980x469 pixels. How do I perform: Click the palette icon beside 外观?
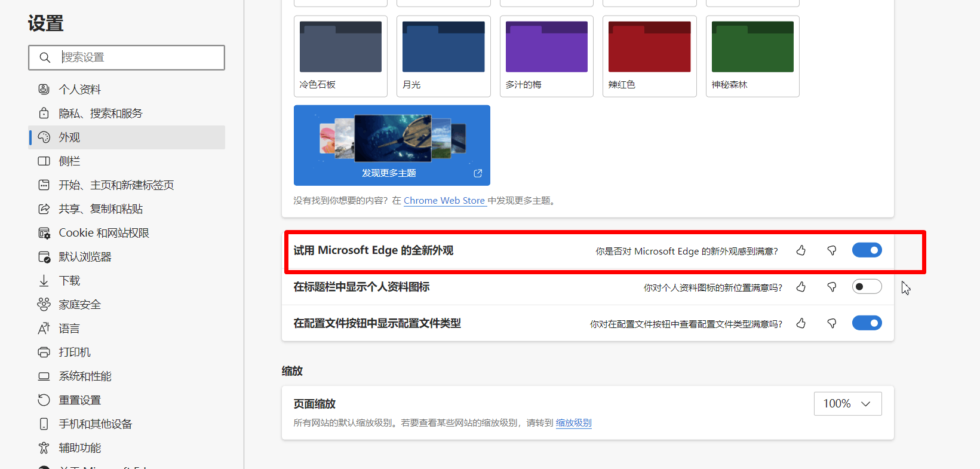coord(44,137)
